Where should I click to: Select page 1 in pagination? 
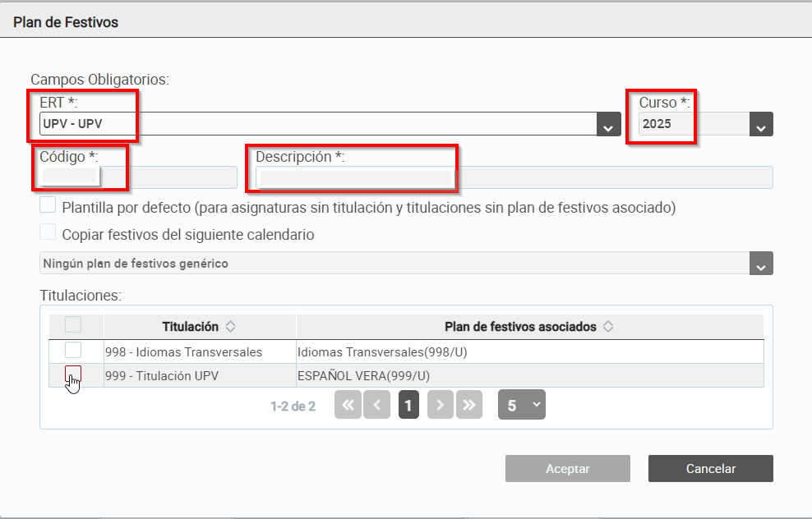[x=408, y=405]
